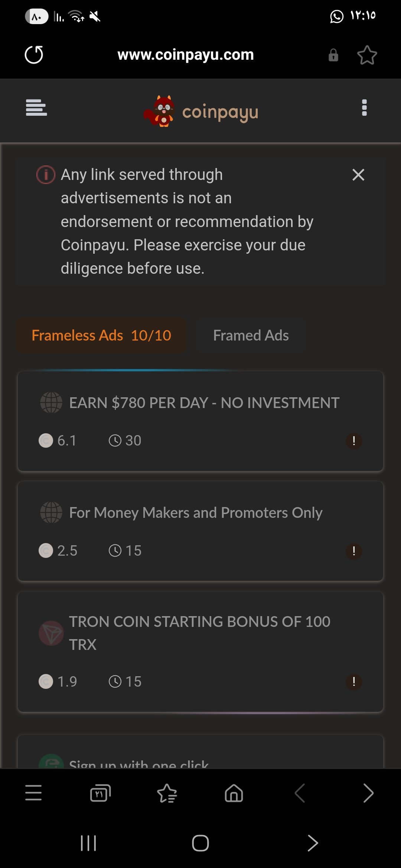Tap the padlock site security icon
The image size is (401, 868).
pos(333,55)
